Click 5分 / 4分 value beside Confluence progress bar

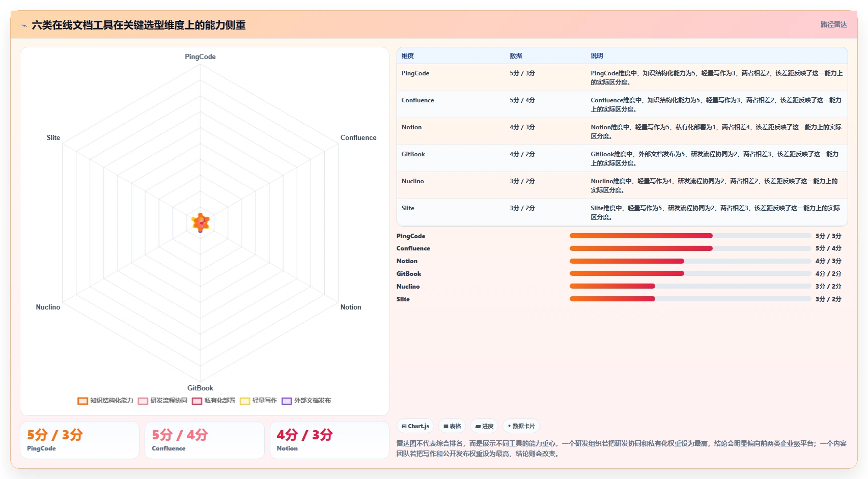(828, 248)
